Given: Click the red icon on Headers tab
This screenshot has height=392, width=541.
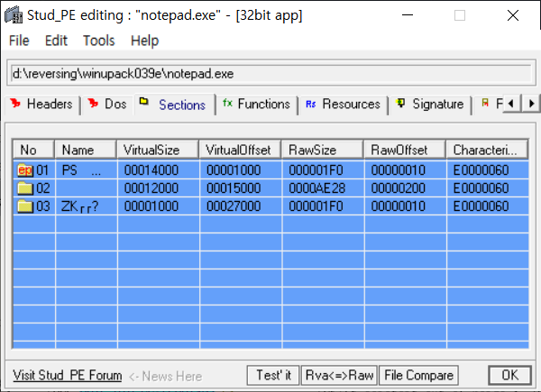Looking at the screenshot, I should (x=15, y=103).
